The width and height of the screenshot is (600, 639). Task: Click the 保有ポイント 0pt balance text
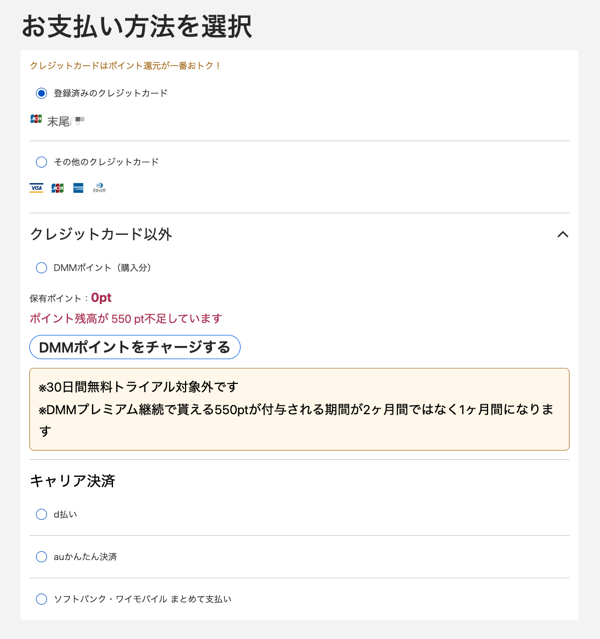click(x=70, y=298)
